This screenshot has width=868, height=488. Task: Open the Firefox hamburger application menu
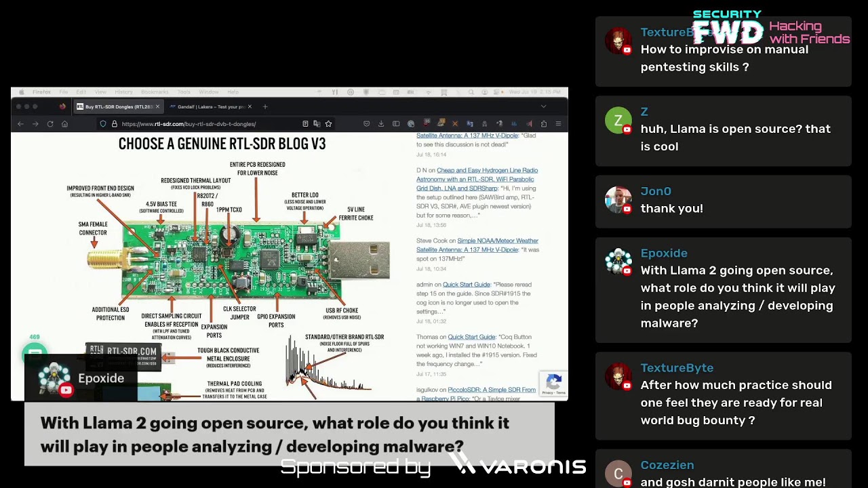pyautogui.click(x=559, y=124)
